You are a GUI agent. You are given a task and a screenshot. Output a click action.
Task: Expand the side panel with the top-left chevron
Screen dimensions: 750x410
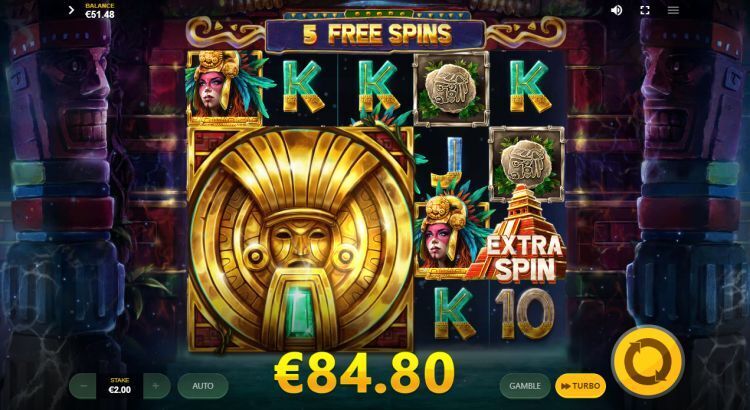(71, 10)
